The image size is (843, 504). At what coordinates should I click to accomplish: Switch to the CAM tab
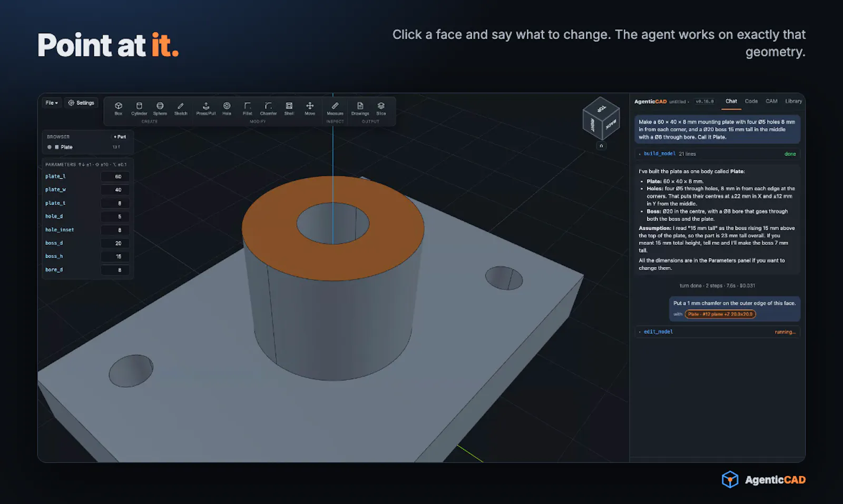pyautogui.click(x=771, y=101)
